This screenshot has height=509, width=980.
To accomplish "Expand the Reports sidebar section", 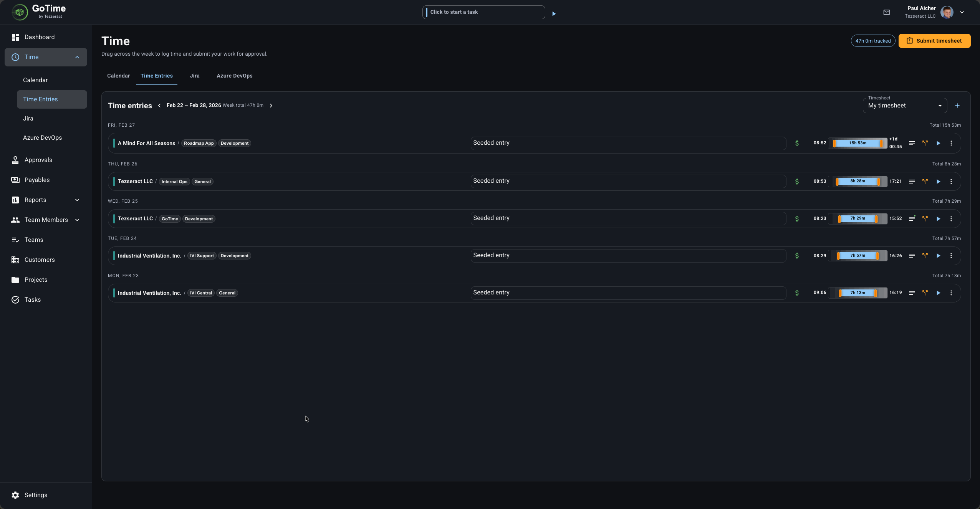I will click(77, 200).
